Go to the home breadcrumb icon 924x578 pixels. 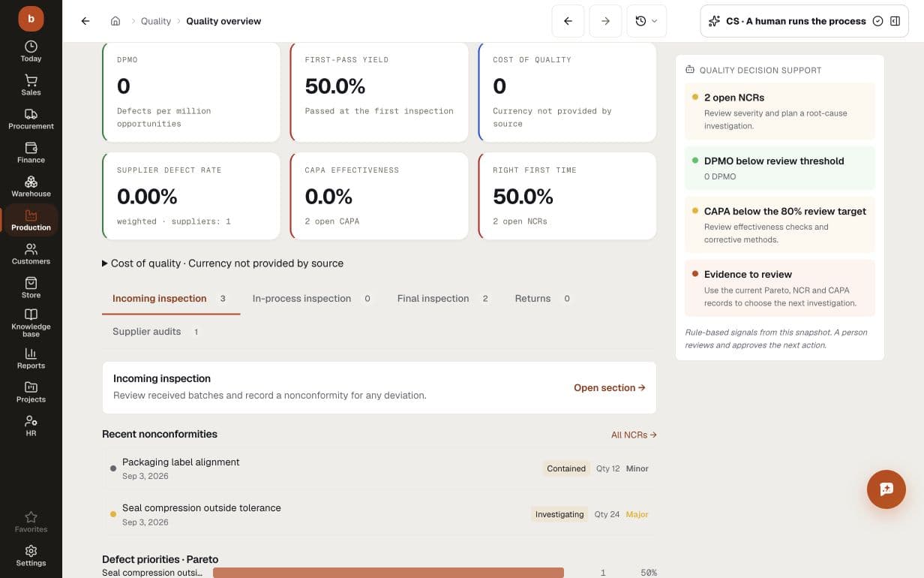[x=115, y=21]
